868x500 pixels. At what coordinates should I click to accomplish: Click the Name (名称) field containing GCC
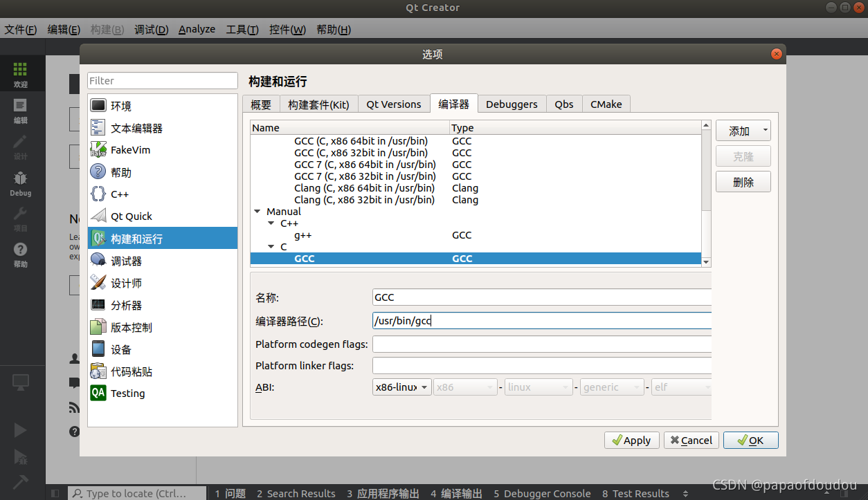coord(542,297)
